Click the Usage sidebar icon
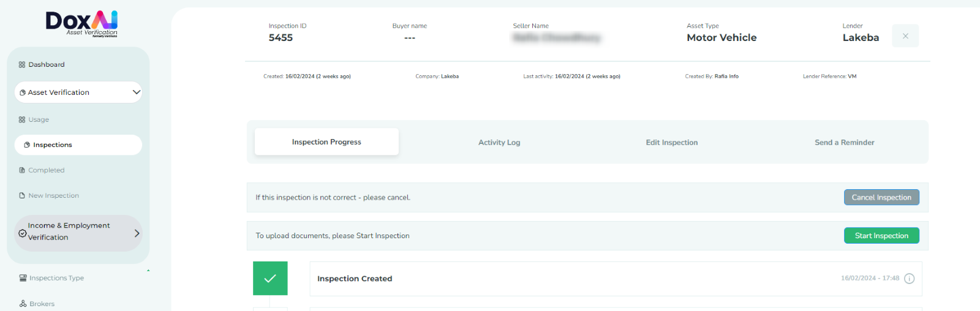The image size is (980, 311). coord(22,120)
